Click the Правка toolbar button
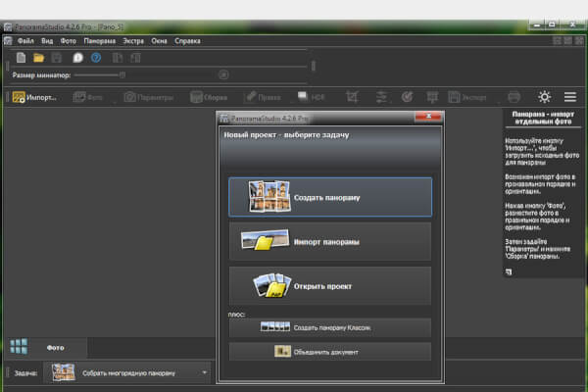The width and height of the screenshot is (588, 392). 264,97
